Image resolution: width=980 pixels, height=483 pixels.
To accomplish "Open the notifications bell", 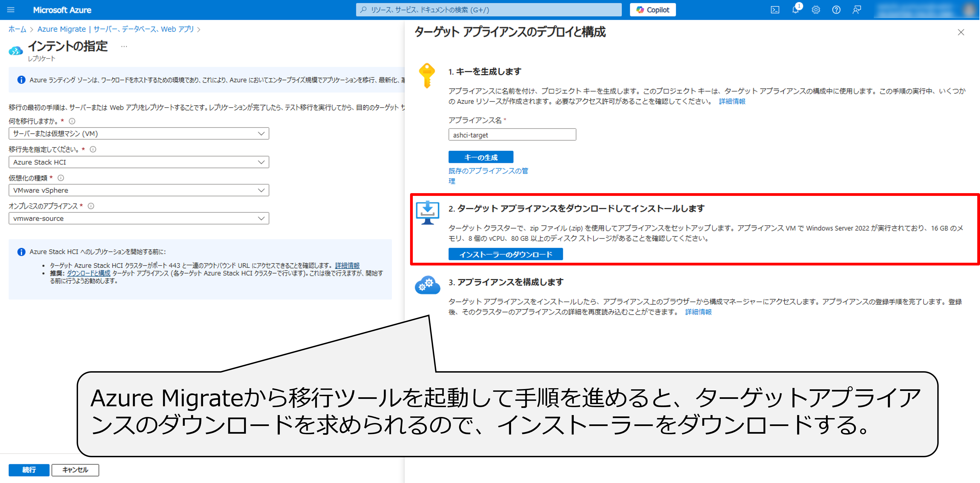I will (x=795, y=10).
